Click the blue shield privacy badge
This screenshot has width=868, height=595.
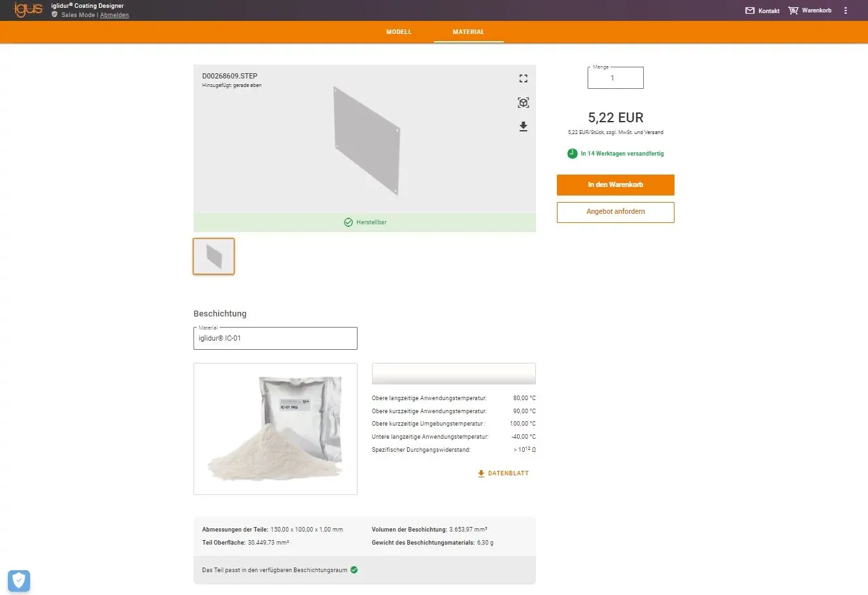(19, 580)
